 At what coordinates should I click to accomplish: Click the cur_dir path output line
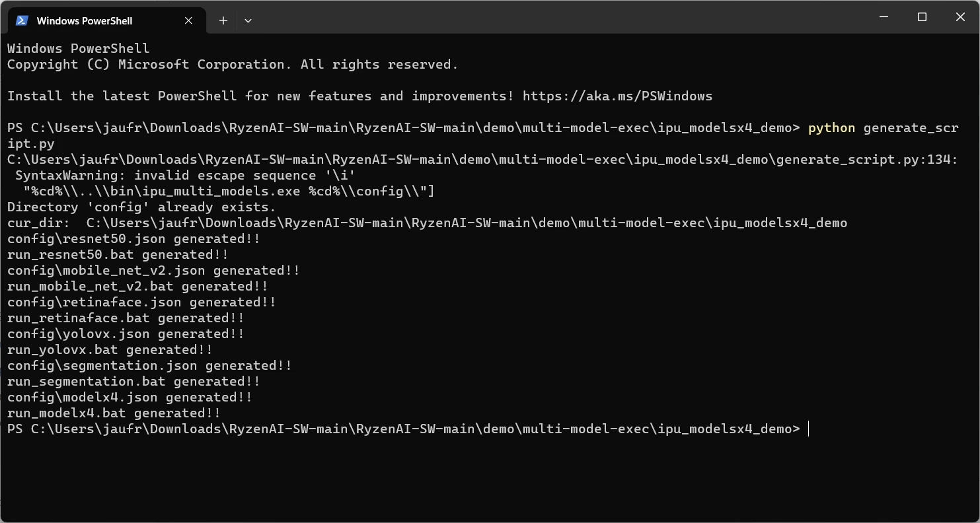(x=427, y=223)
